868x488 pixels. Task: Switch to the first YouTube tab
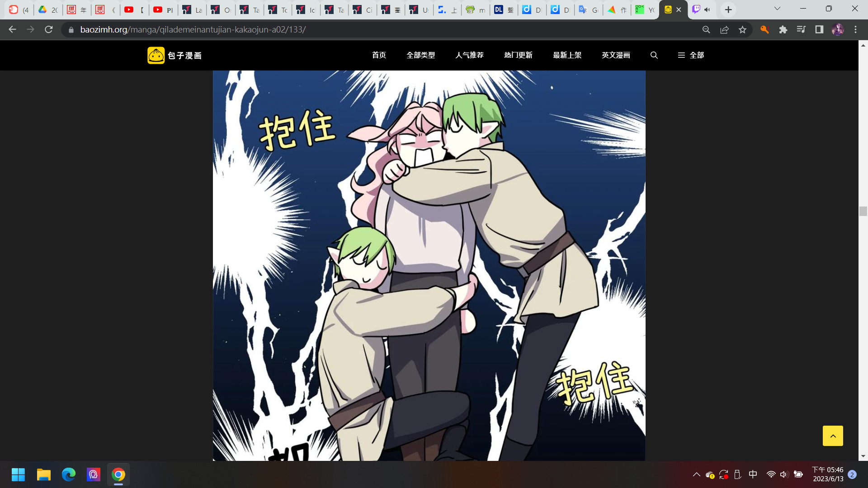[134, 9]
